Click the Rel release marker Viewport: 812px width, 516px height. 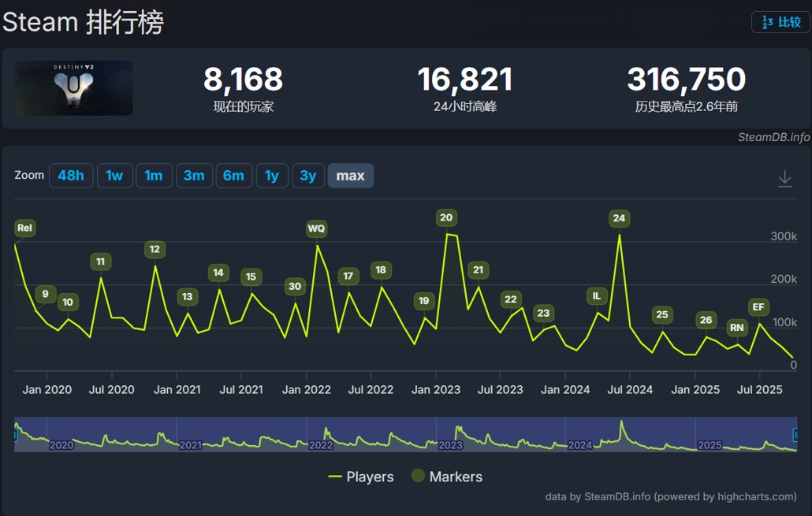(25, 228)
